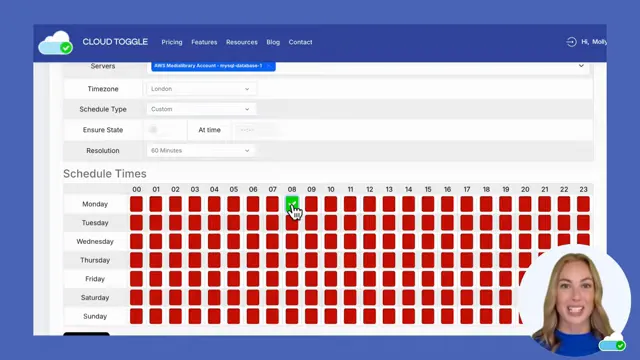Click the Monday row label
640x360 pixels.
point(95,204)
